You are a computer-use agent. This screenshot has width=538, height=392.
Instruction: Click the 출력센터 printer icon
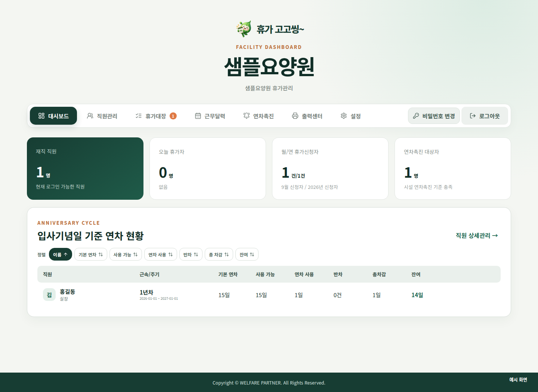(x=295, y=116)
